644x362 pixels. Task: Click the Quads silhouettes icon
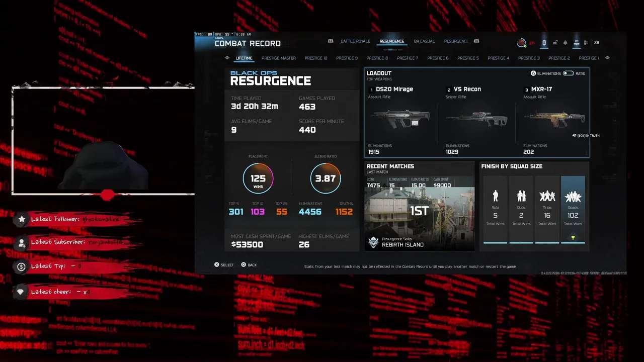click(573, 196)
